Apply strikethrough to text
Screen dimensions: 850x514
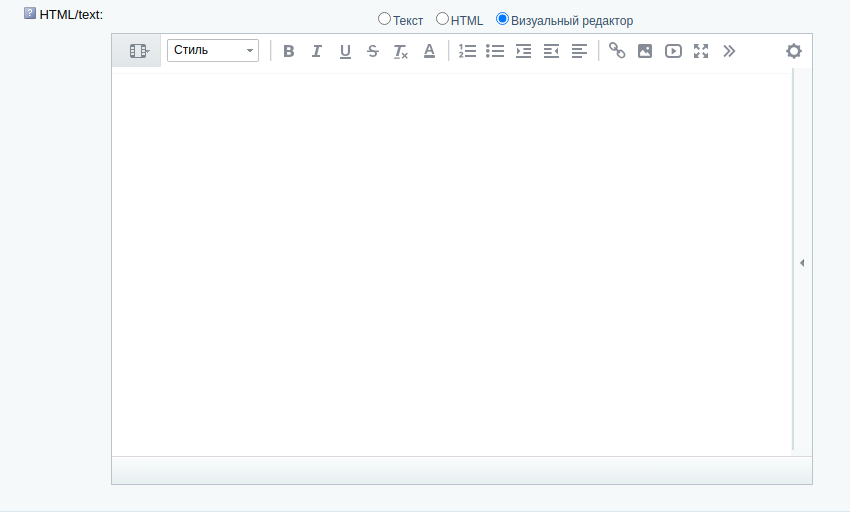tap(373, 51)
